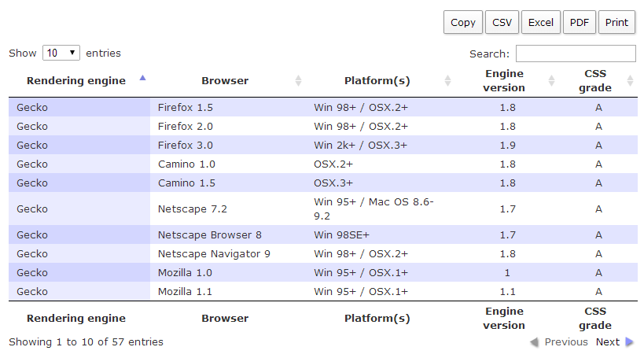Screen dimensions: 644x358
Task: Copy table data with Copy button
Action: pyautogui.click(x=463, y=22)
